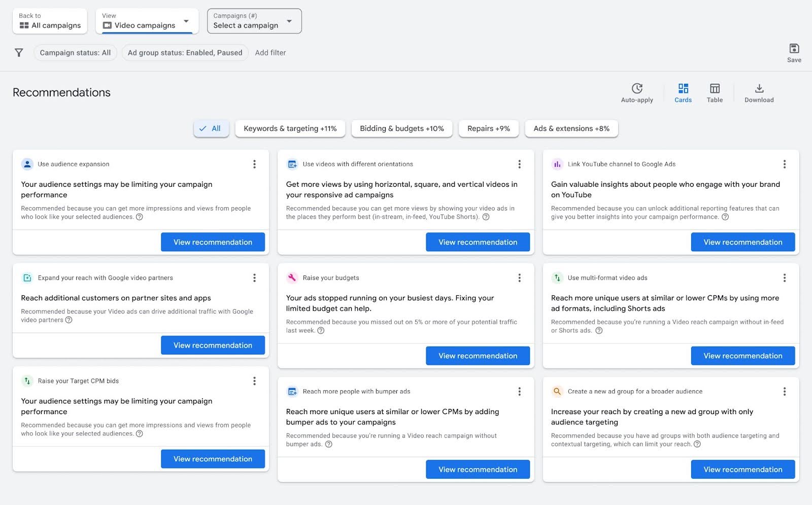Toggle the Repairs +9% filter chip

488,128
